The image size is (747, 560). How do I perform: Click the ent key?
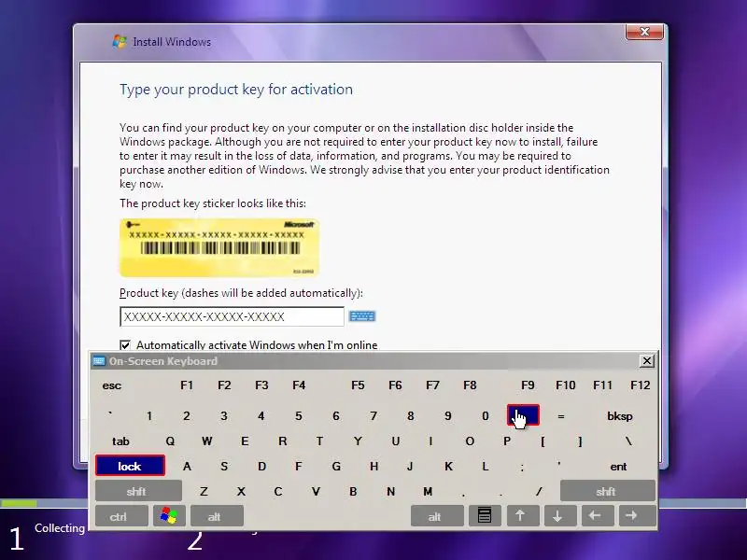[x=618, y=466]
